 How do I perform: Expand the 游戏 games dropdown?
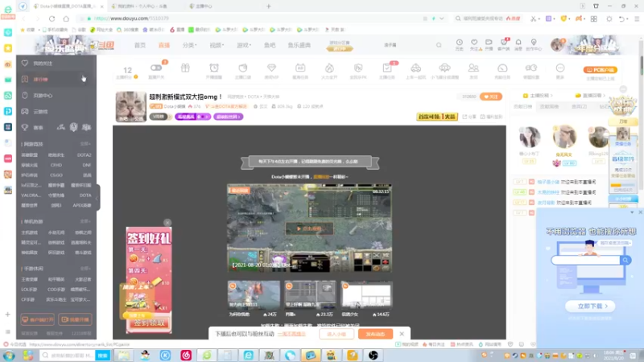[244, 45]
